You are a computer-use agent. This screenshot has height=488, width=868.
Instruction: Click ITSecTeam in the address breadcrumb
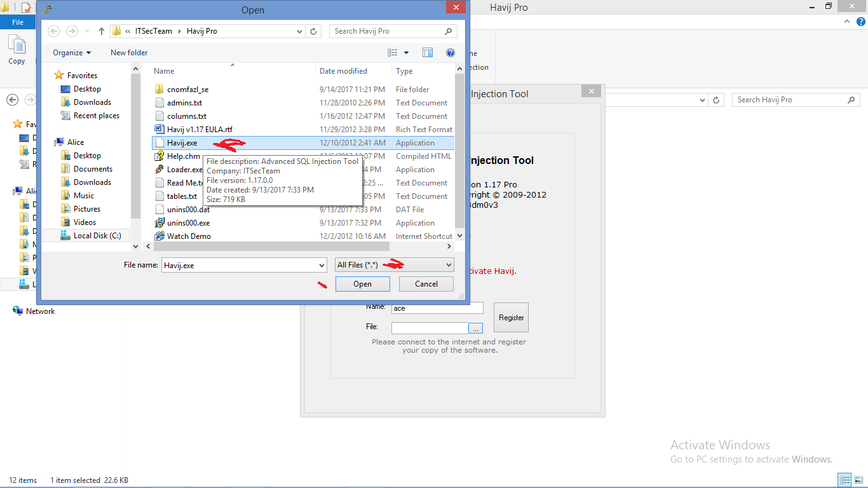[x=154, y=31]
